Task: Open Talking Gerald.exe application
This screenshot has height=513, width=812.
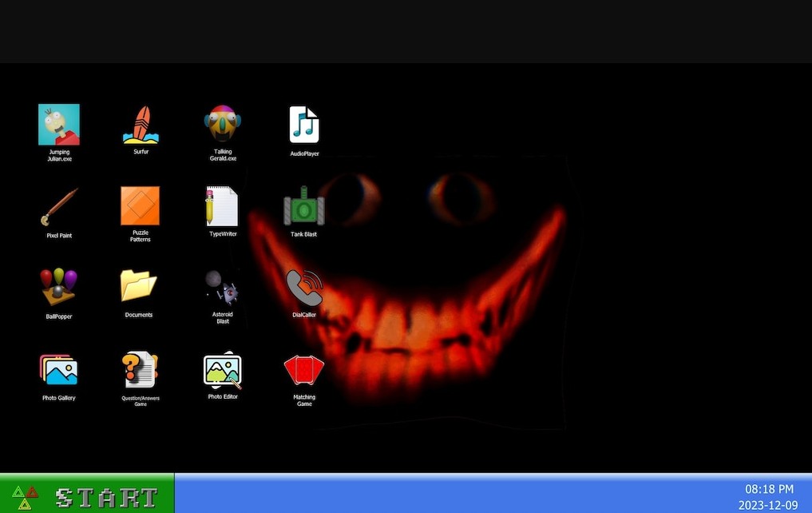Action: coord(223,125)
